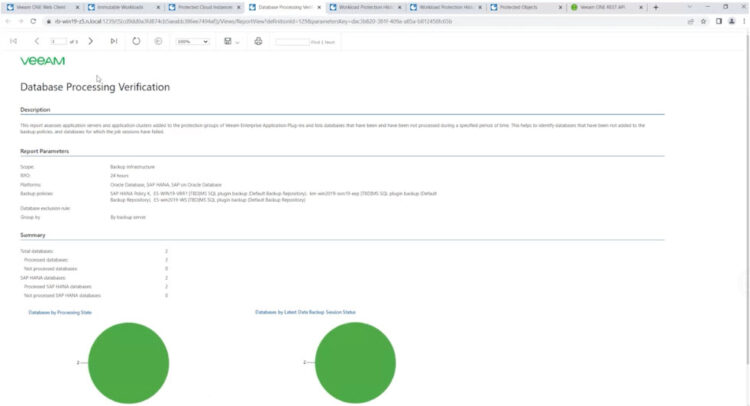Bookmark this page with star icon
Screen dimensions: 750x406
pos(703,22)
